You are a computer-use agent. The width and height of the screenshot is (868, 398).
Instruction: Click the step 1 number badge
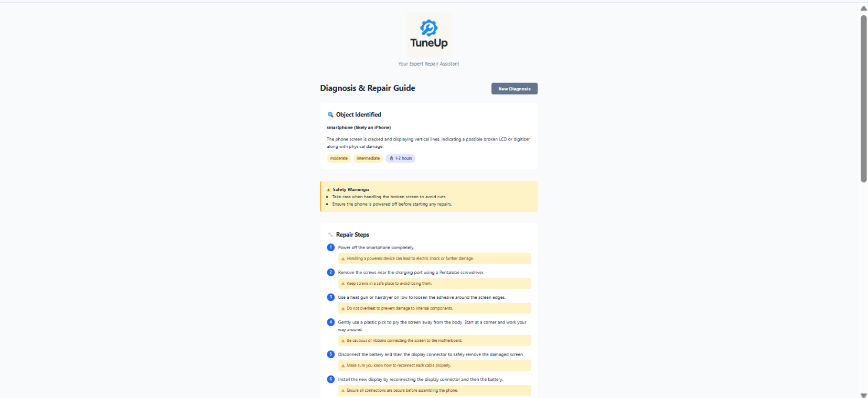coord(330,248)
